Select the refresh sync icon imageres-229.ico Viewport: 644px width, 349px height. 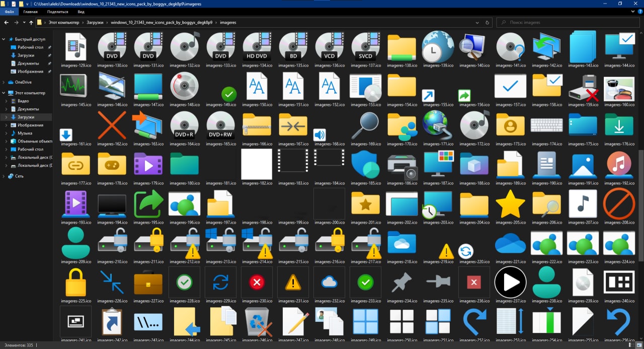[221, 283]
